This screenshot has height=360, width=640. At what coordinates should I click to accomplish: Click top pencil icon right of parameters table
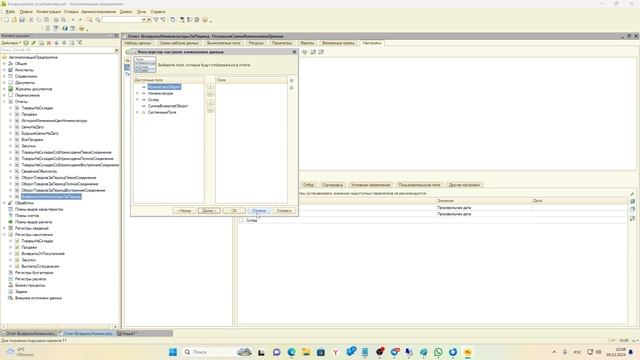pyautogui.click(x=632, y=194)
